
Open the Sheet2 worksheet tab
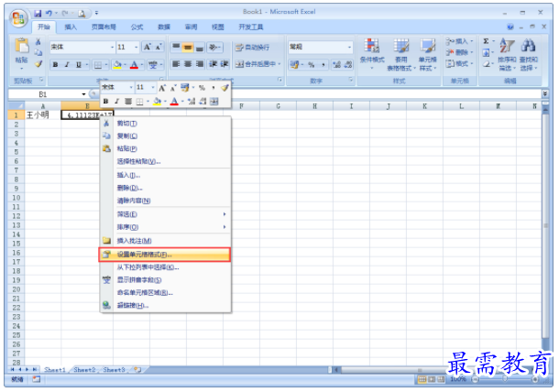click(84, 370)
